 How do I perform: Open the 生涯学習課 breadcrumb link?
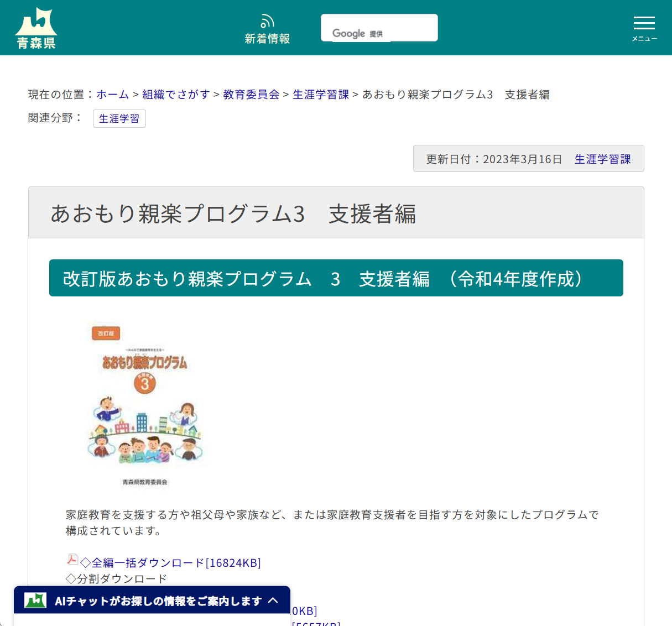click(x=320, y=95)
